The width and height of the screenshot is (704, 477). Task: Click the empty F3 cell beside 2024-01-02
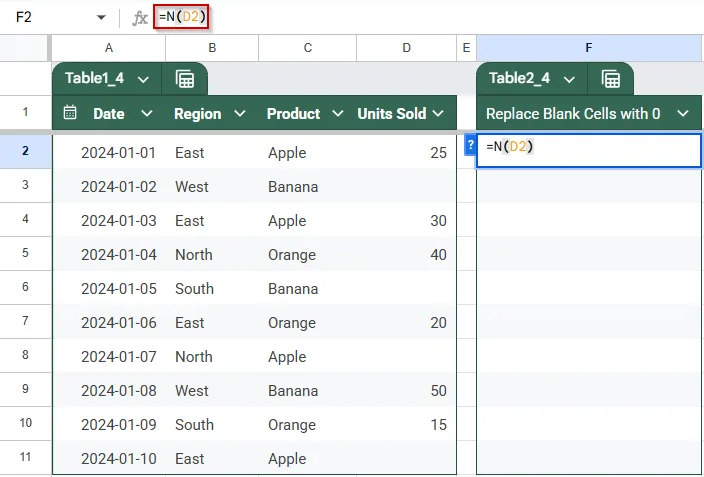(589, 186)
